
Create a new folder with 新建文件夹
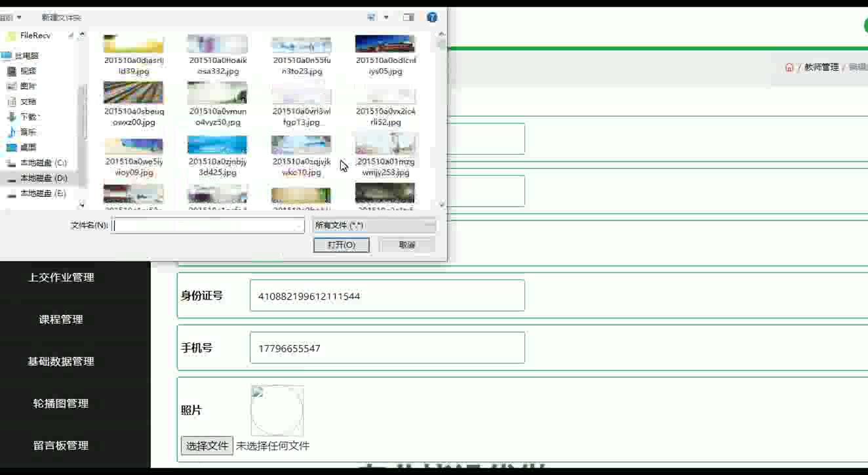tap(61, 18)
